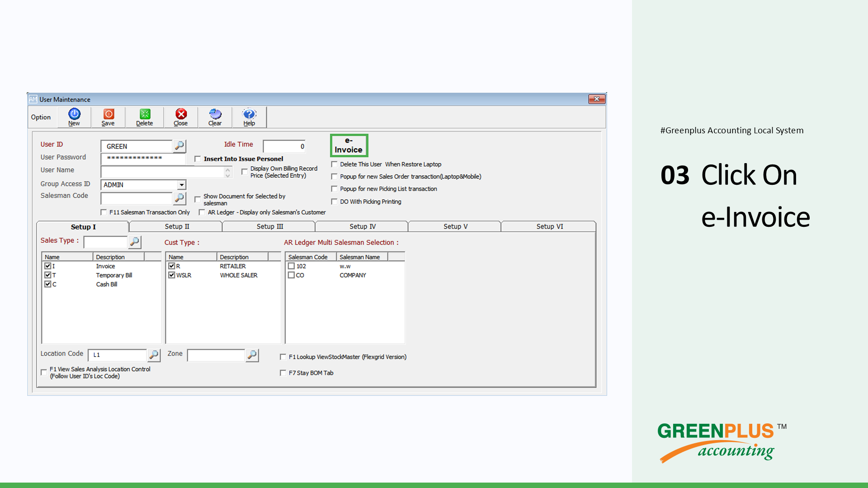Close the User Maintenance window
Viewport: 868px width, 488px height.
coord(597,99)
